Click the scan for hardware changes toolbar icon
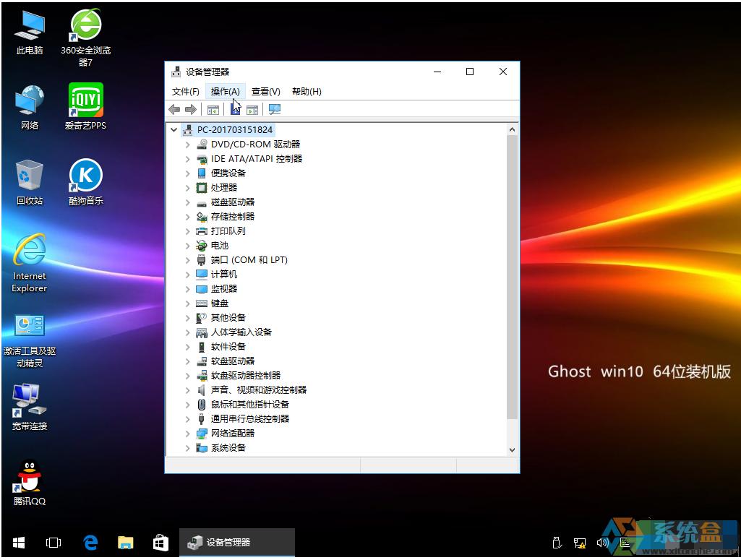This screenshot has height=560, width=741. [x=275, y=110]
